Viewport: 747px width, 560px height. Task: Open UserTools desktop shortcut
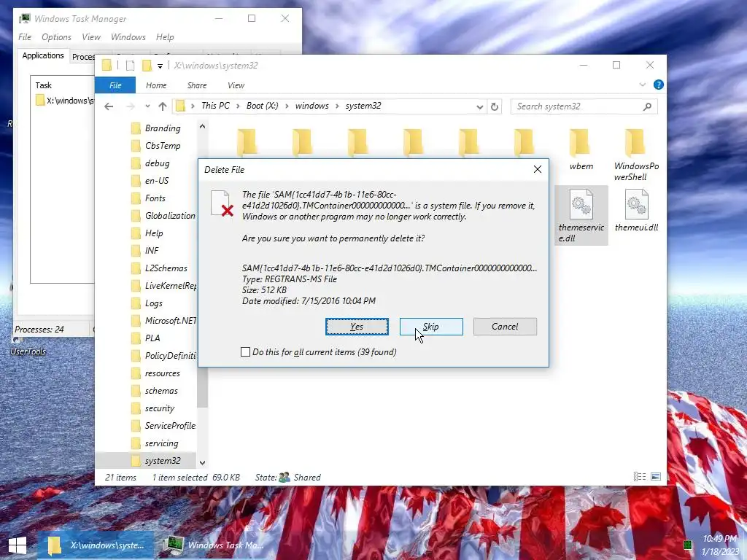[x=28, y=346]
